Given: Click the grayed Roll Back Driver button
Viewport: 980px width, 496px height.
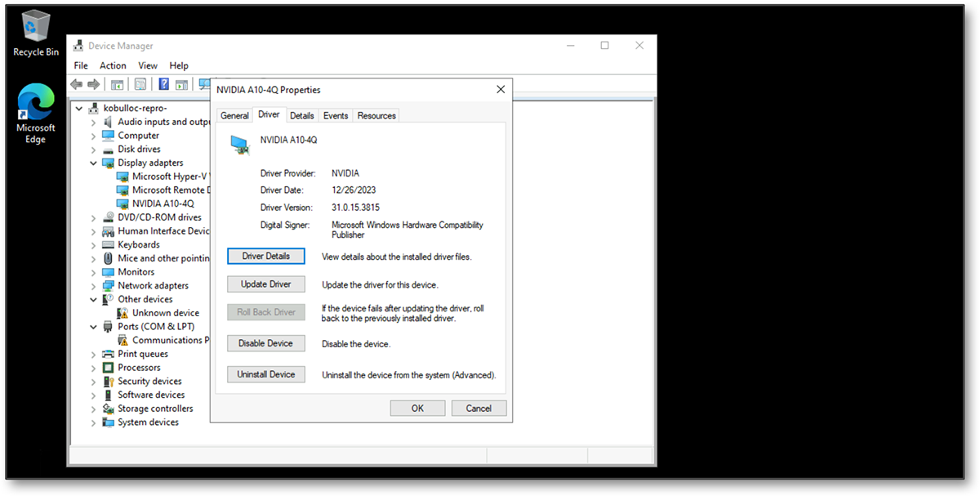Looking at the screenshot, I should (266, 312).
